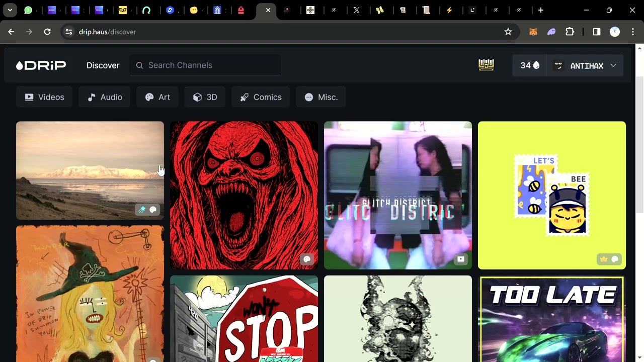Open the Chrome three-dot menu
The width and height of the screenshot is (644, 362).
tap(633, 32)
